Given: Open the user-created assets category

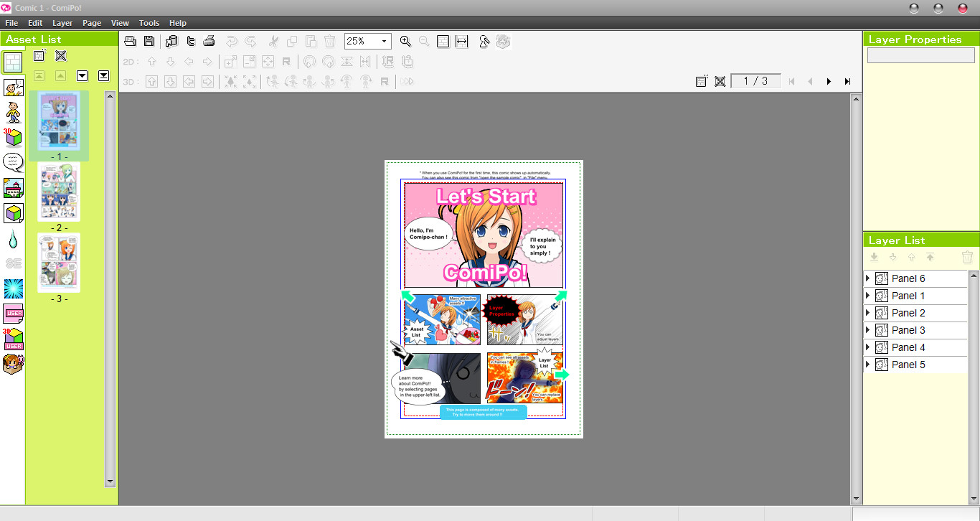Looking at the screenshot, I should [x=11, y=312].
